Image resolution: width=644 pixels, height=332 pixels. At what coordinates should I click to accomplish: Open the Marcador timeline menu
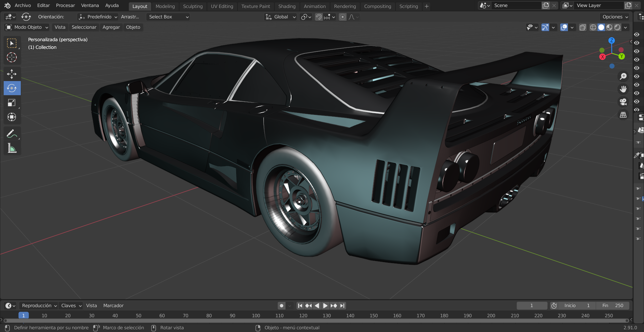[x=113, y=306]
